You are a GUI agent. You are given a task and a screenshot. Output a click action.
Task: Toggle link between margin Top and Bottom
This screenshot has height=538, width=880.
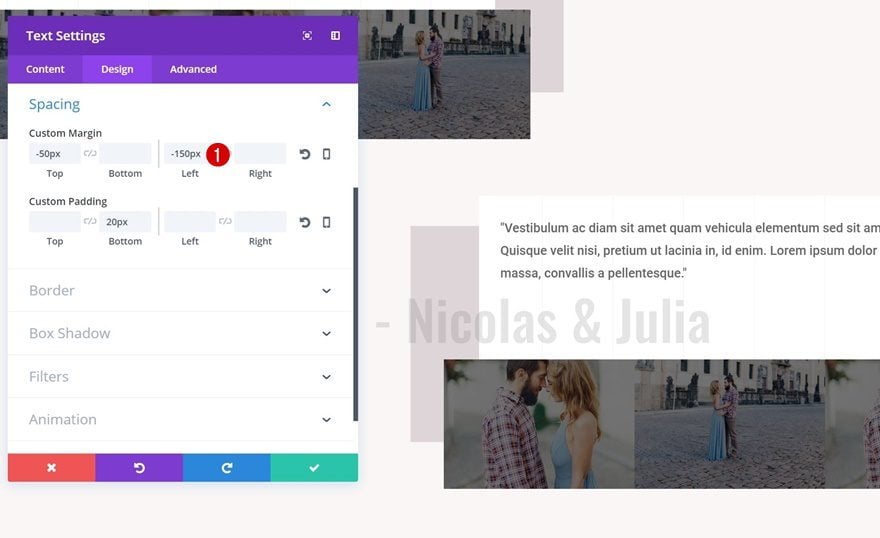click(90, 154)
